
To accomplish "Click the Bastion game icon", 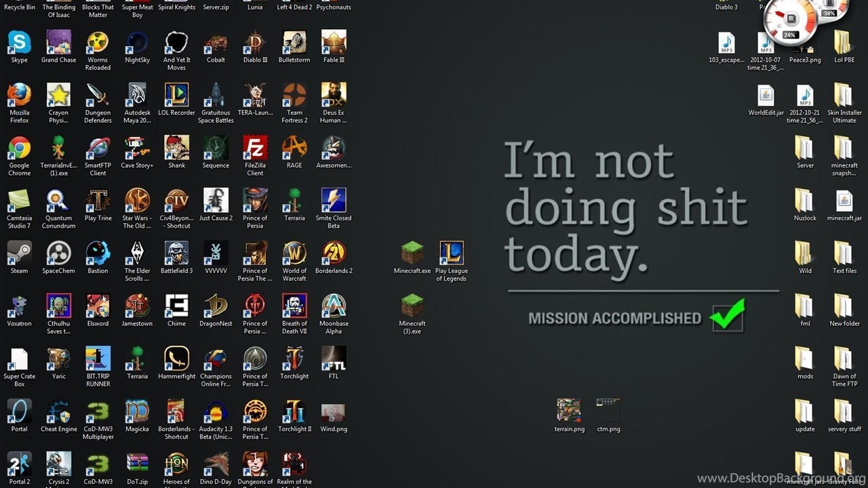I will pyautogui.click(x=98, y=253).
